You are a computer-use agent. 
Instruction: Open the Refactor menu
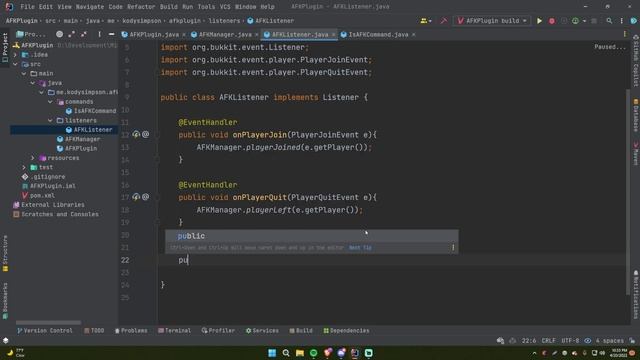[x=141, y=7]
